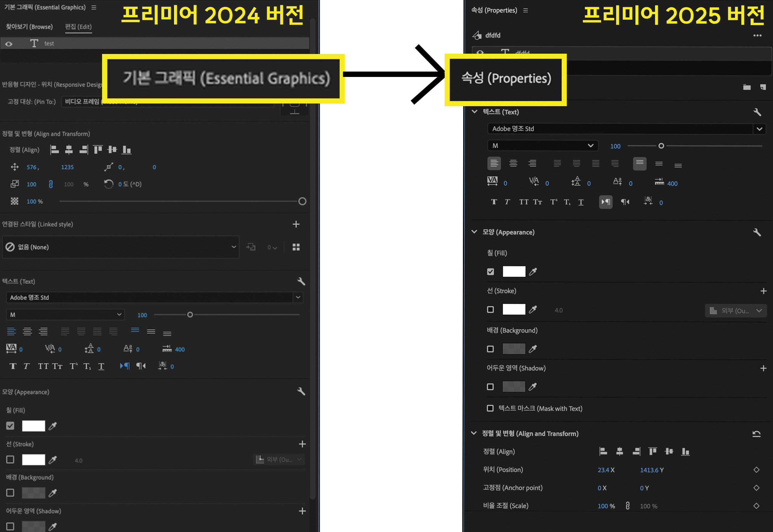Screen dimensions: 773x532
Task: Click the Underline text icon in Essential Graphics
Action: coord(101,366)
